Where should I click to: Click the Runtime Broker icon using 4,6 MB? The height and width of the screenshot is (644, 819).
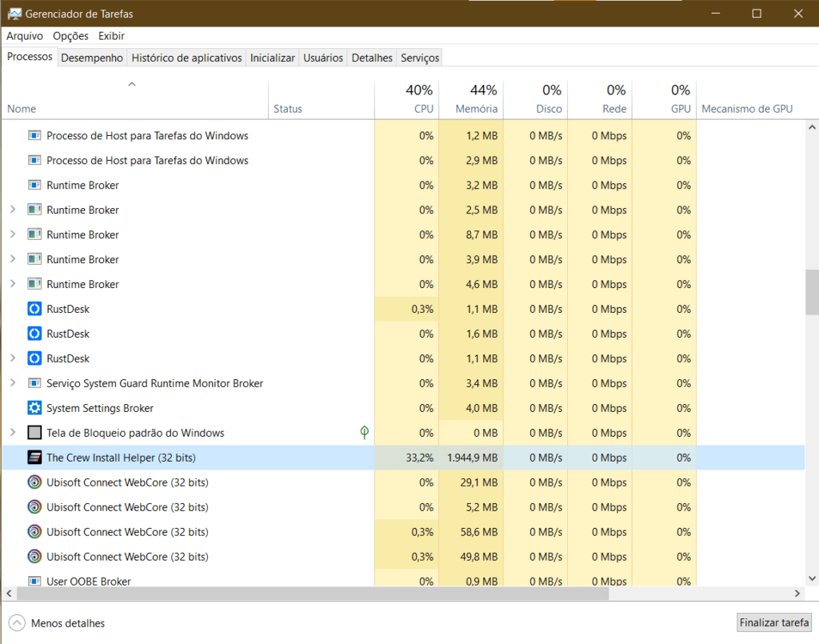34,284
